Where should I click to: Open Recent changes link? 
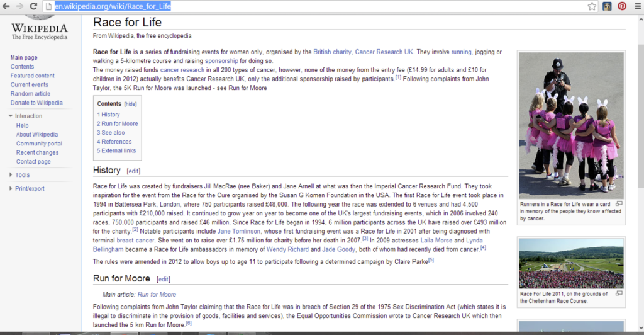click(x=37, y=152)
